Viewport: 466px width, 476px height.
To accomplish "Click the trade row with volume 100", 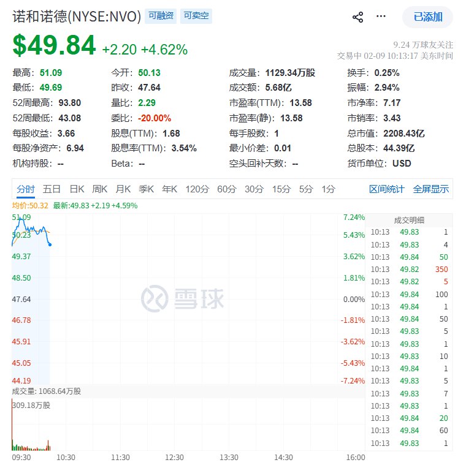I will [409, 294].
